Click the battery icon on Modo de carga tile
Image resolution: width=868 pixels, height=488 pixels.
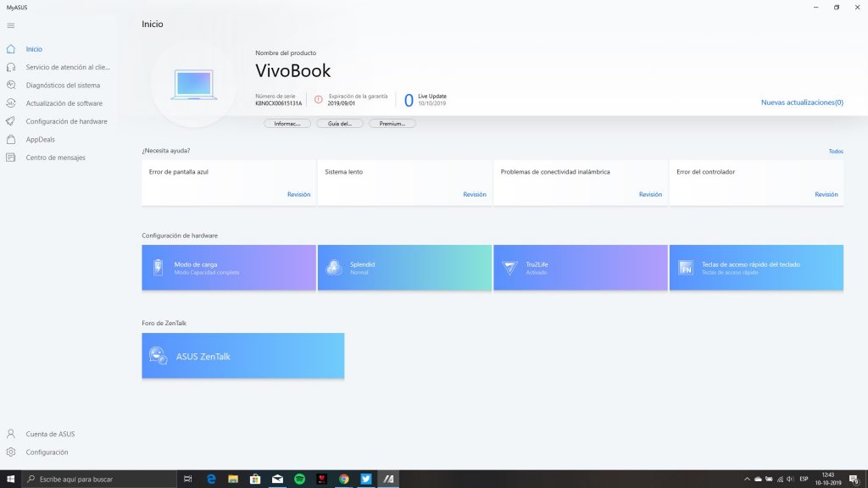[159, 268]
